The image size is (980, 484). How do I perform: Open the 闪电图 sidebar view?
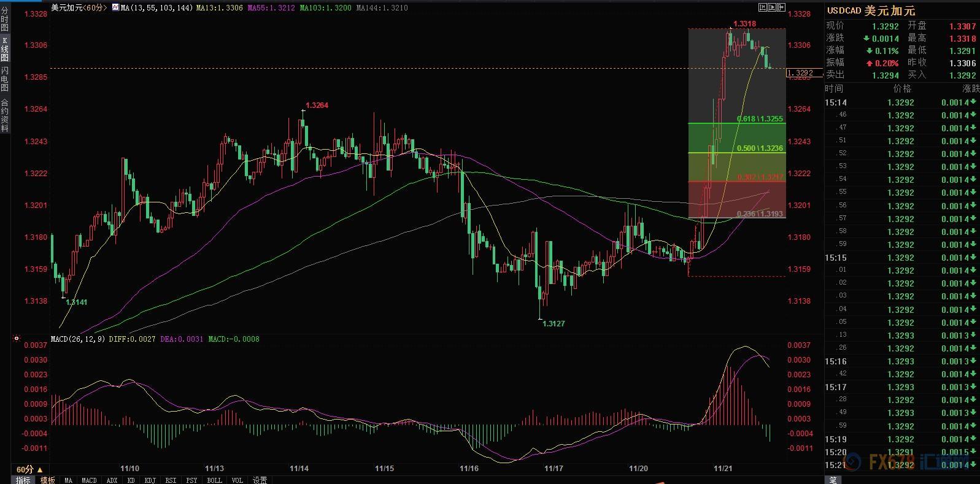click(x=5, y=80)
